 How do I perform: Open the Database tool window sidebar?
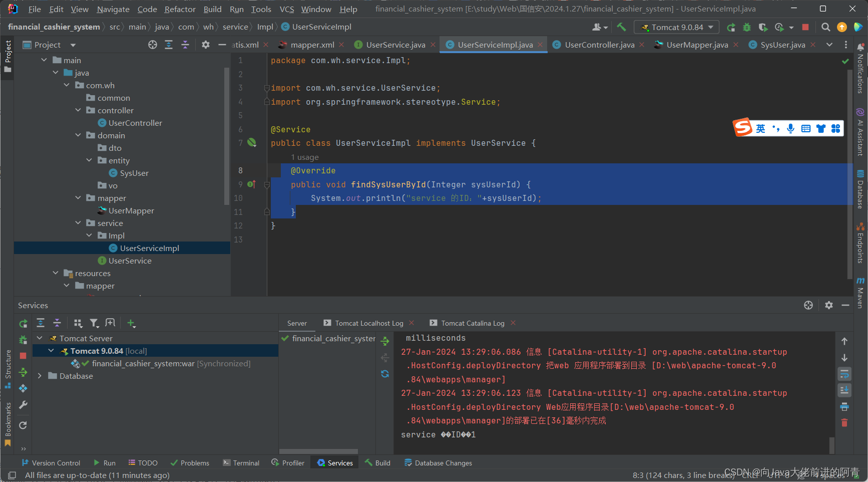[860, 189]
